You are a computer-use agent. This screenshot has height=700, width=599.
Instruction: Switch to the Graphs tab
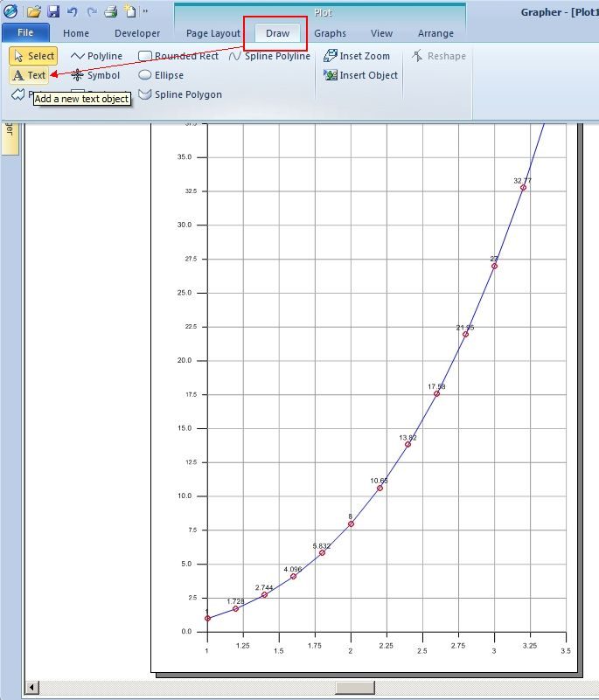(330, 33)
